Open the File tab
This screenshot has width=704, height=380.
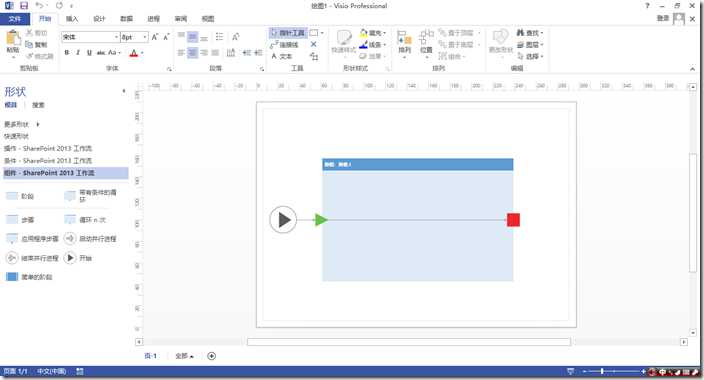tap(15, 18)
